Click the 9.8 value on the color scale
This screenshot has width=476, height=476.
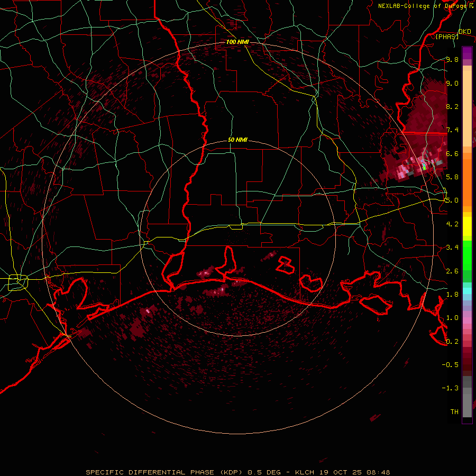(452, 59)
